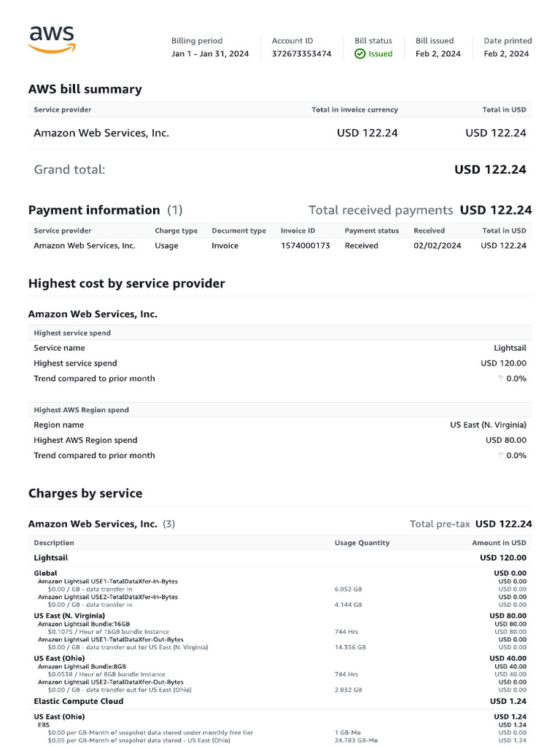Click Invoice ID 1574000173

click(305, 246)
